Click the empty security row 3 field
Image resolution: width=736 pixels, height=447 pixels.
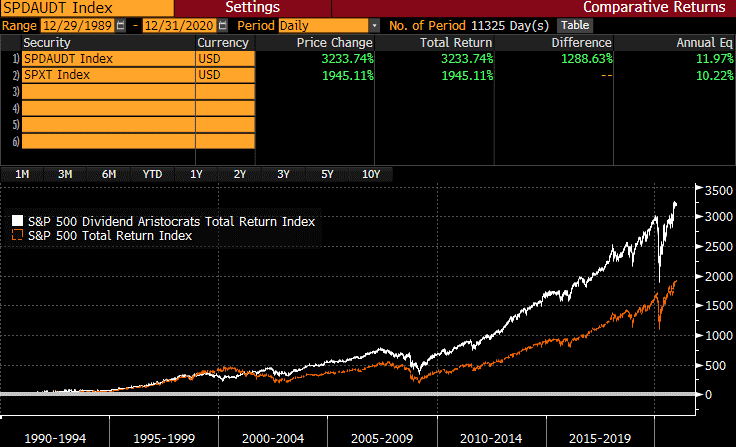coord(108,92)
